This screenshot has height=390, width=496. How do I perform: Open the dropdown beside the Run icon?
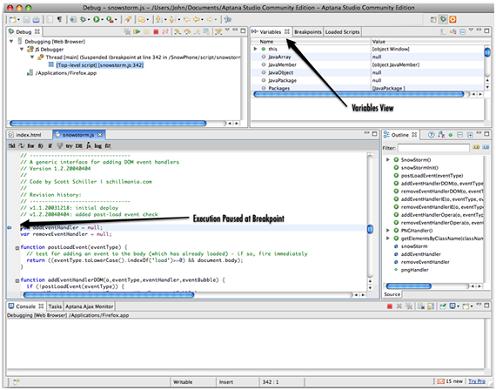(x=102, y=20)
